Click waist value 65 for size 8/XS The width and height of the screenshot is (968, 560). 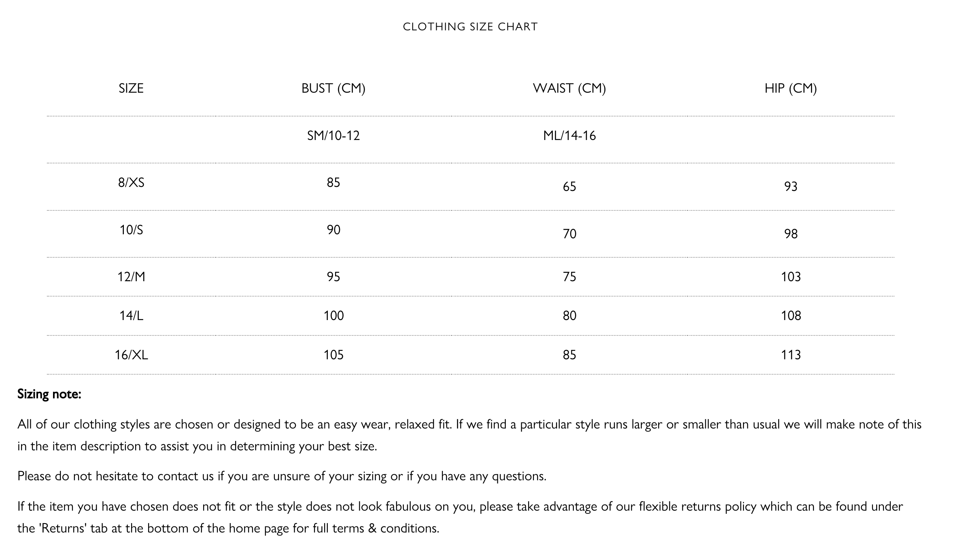569,187
